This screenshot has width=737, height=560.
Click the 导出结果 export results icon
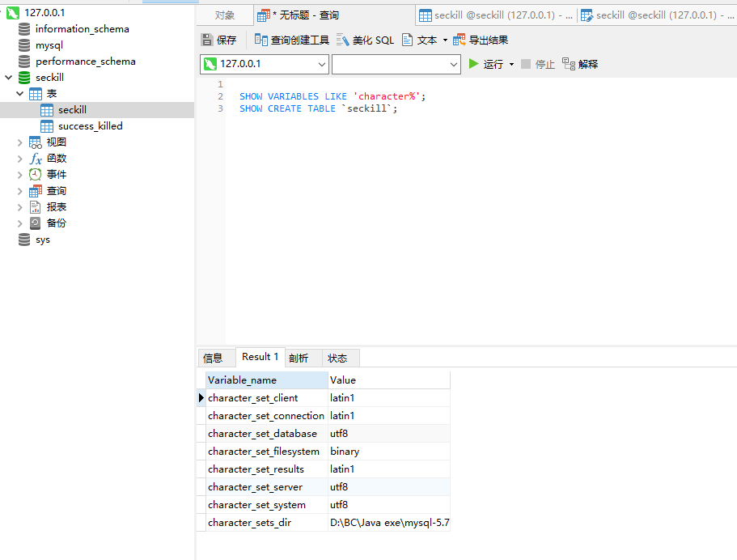click(x=460, y=40)
